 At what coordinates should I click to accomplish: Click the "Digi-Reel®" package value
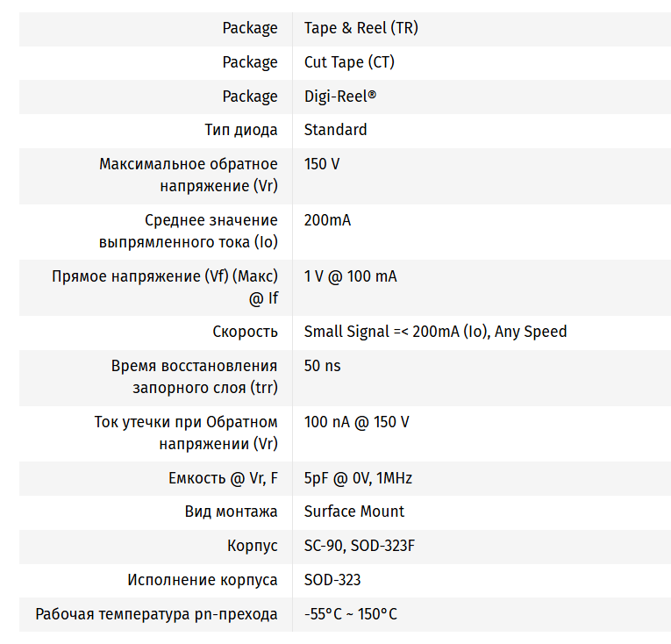click(x=339, y=97)
